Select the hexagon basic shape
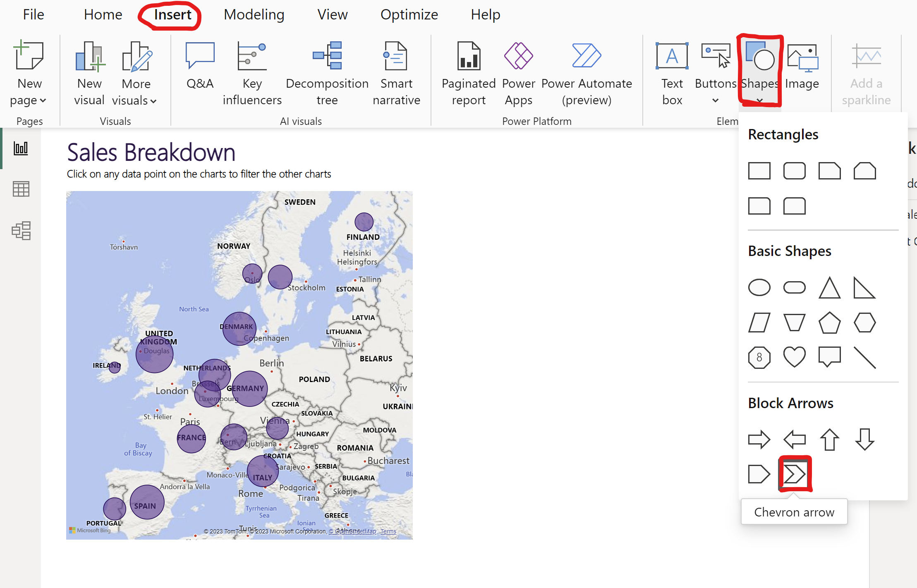Viewport: 917px width, 588px height. tap(864, 323)
